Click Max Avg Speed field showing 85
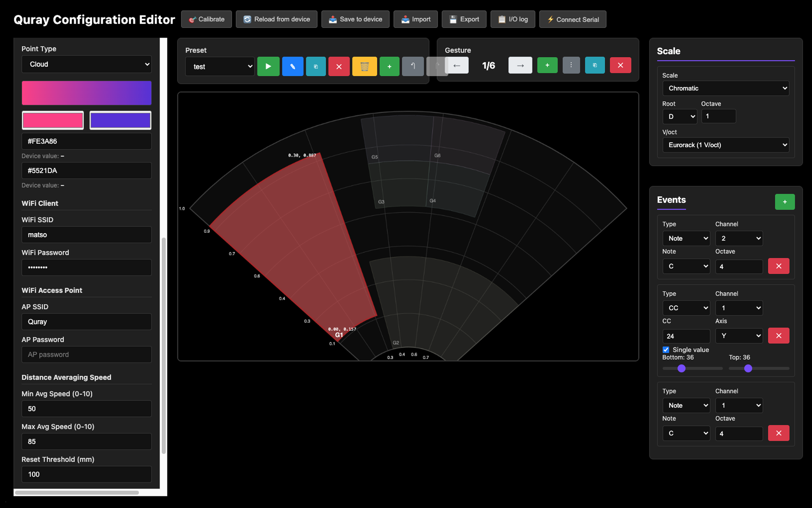Image resolution: width=812 pixels, height=508 pixels. (x=86, y=441)
